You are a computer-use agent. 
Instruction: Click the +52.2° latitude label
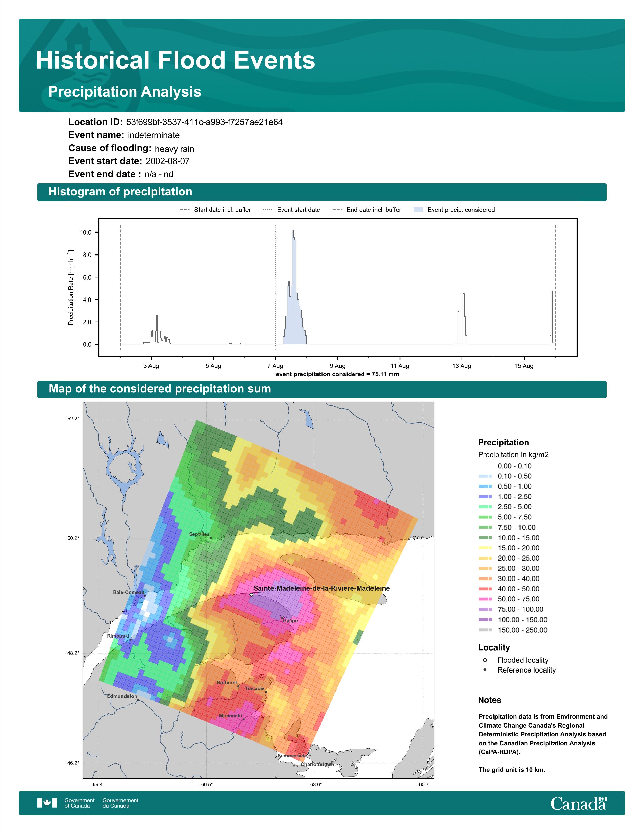(72, 419)
